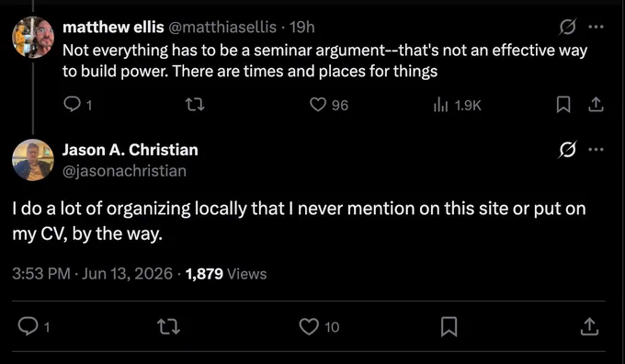Image resolution: width=625 pixels, height=364 pixels.
Task: Open Jason A. Christian's avatar
Action: (x=33, y=159)
